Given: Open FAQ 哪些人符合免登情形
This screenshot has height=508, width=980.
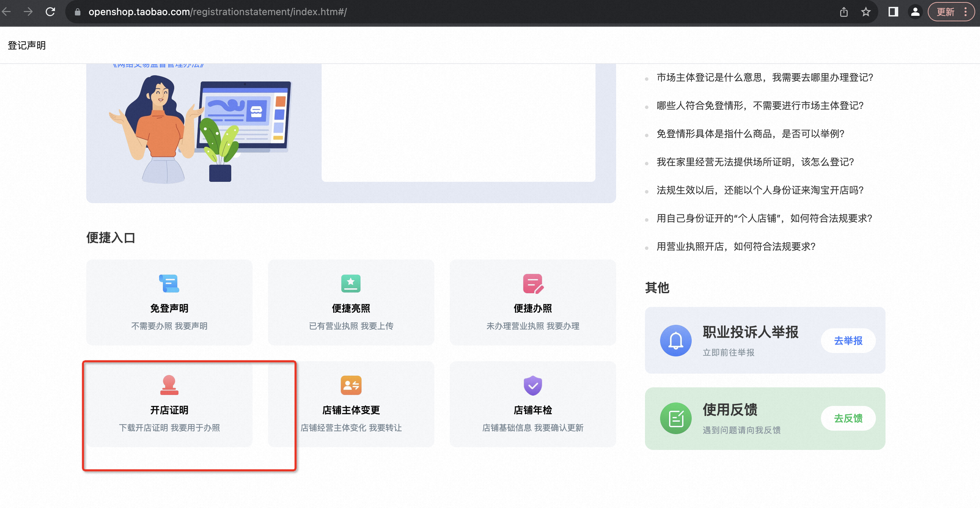Looking at the screenshot, I should (760, 106).
